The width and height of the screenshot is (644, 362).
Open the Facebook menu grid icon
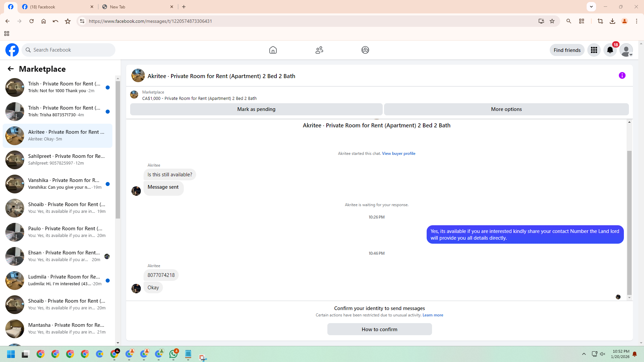point(594,50)
